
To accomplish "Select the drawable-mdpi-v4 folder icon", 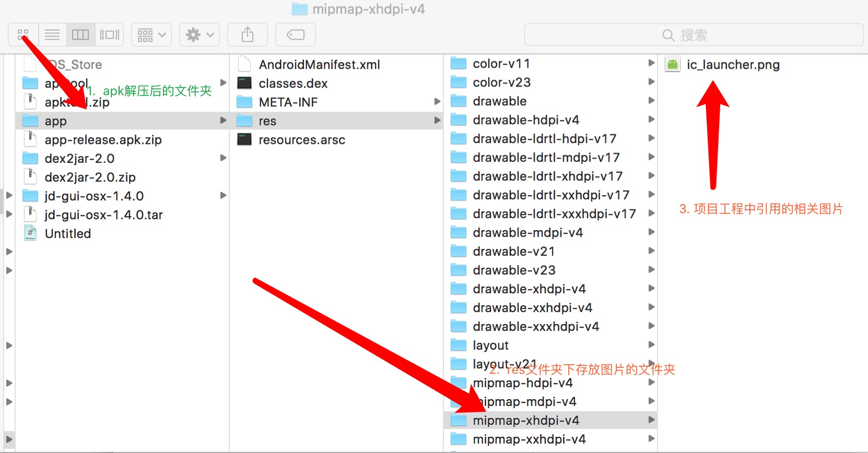I will (459, 233).
